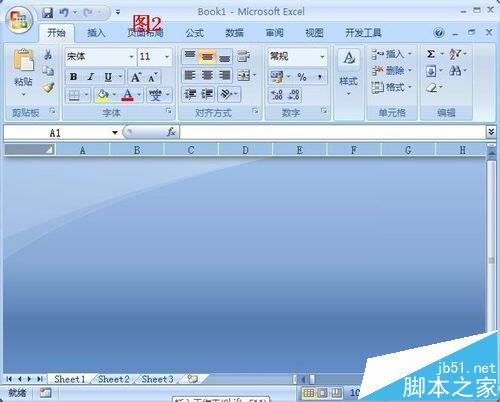The height and width of the screenshot is (402, 500).
Task: Click the Format Painter brush icon
Action: (48, 88)
